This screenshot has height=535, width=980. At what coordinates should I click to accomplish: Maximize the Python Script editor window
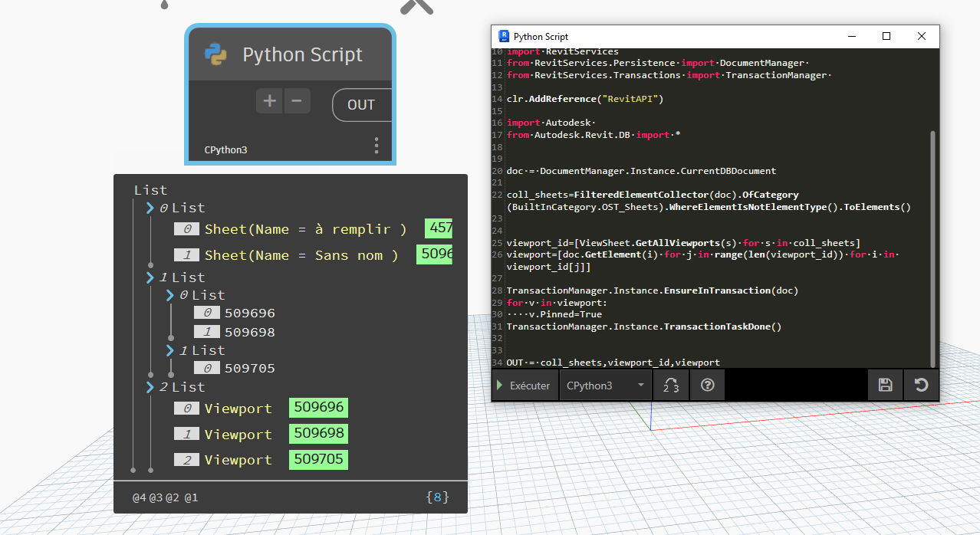pos(886,36)
